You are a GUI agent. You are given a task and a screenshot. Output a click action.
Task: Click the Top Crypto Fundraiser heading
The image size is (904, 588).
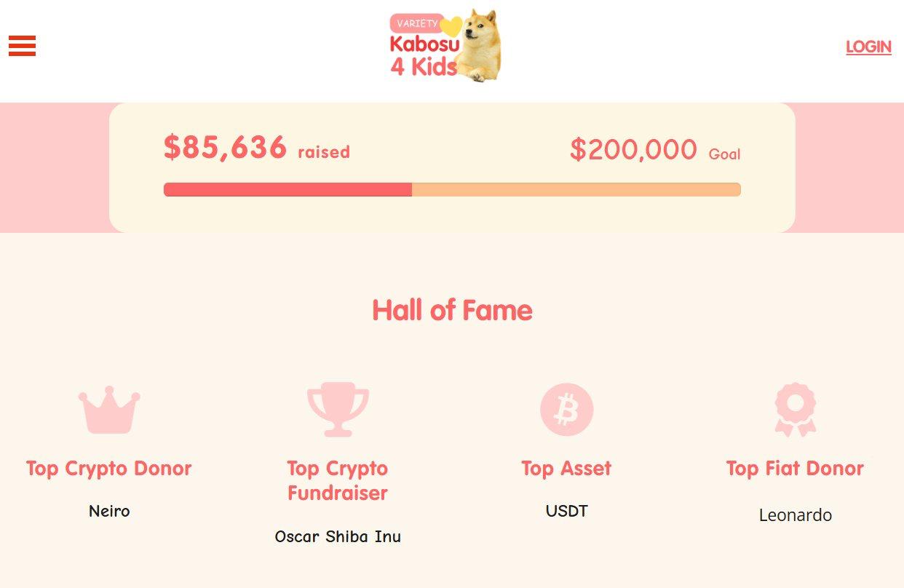(x=338, y=480)
